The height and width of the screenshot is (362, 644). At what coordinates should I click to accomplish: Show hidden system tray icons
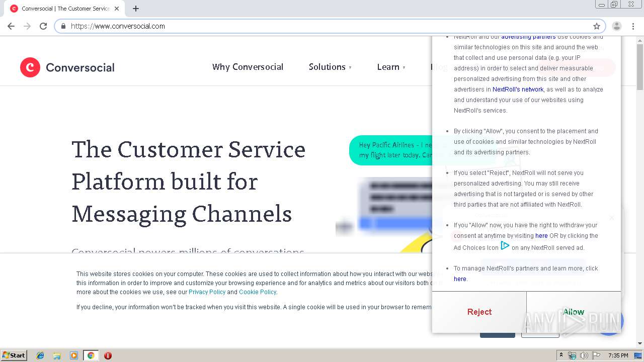(x=561, y=355)
